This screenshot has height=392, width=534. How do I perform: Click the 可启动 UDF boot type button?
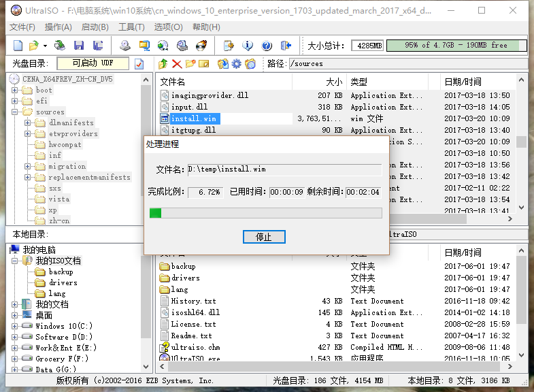pos(93,63)
